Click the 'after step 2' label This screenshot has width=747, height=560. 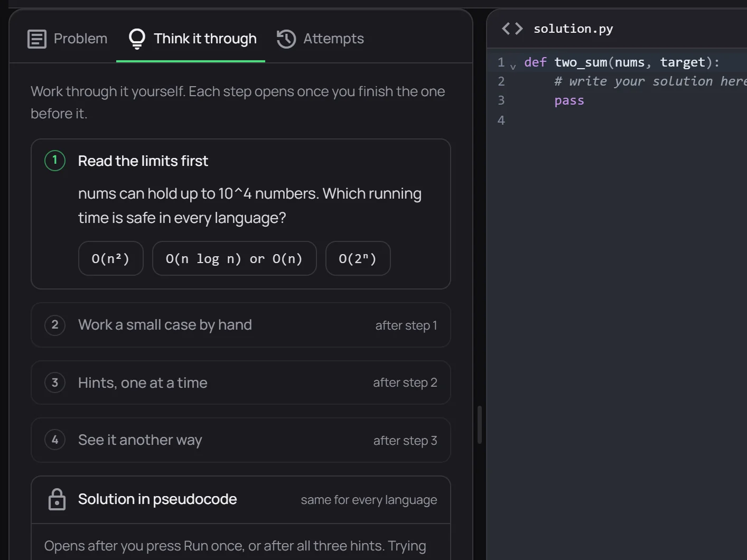click(x=405, y=382)
